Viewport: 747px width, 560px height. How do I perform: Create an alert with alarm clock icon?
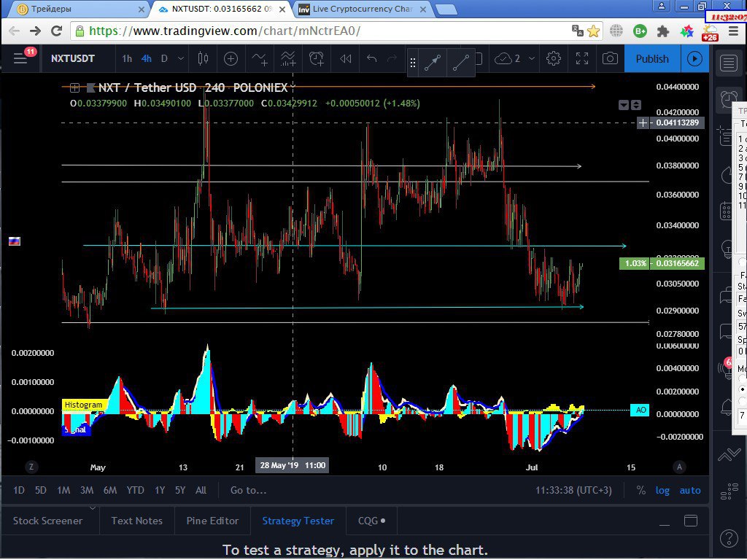pos(317,58)
